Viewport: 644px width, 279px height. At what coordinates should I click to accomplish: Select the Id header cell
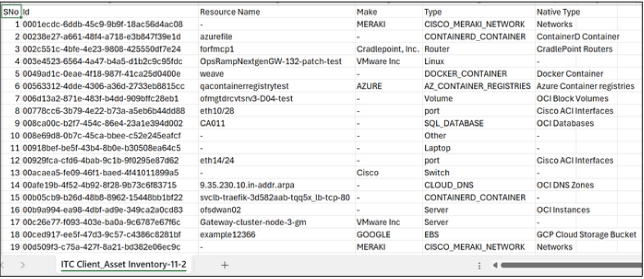pos(26,12)
